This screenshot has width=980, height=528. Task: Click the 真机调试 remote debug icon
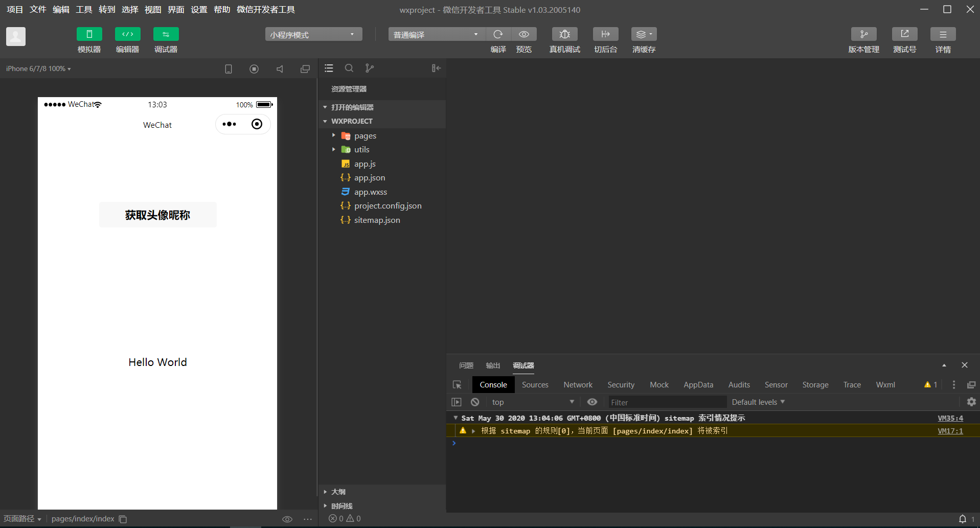[x=565, y=34]
